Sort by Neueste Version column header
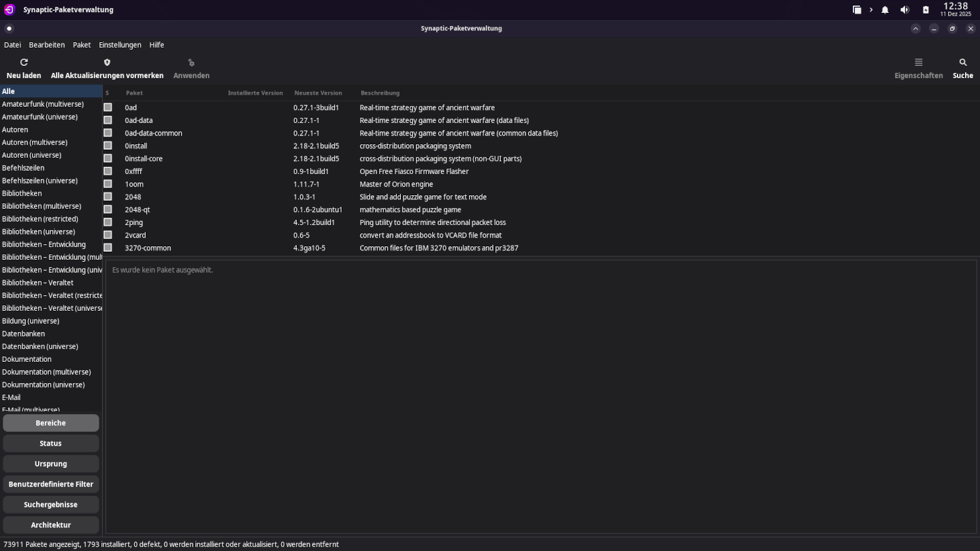Screen dimensions: 980x551 [x=318, y=93]
